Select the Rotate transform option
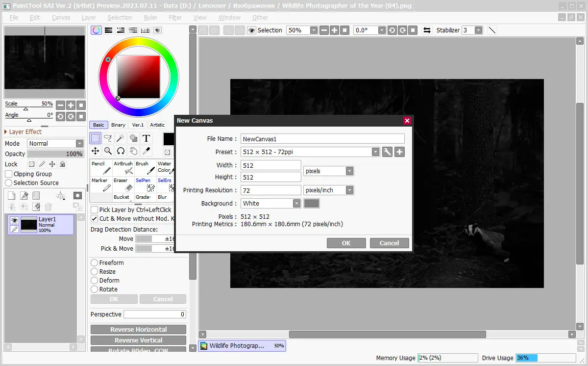 (95, 289)
